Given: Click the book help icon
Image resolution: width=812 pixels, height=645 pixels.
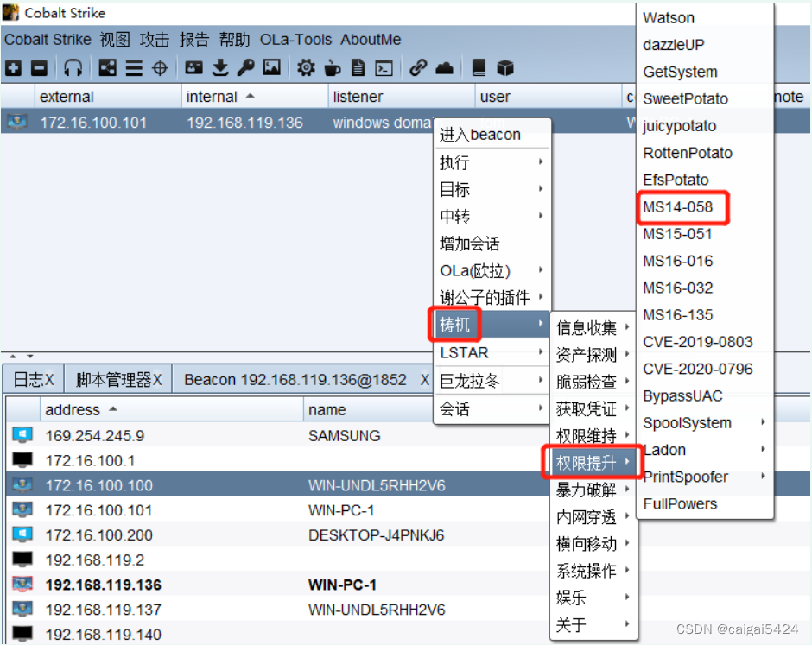Looking at the screenshot, I should [x=479, y=68].
